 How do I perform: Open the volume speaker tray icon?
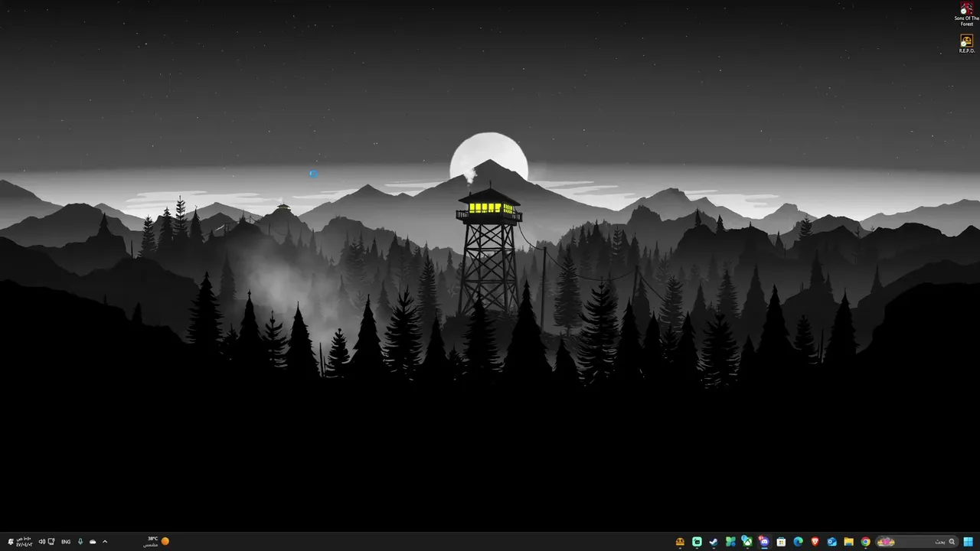[41, 542]
